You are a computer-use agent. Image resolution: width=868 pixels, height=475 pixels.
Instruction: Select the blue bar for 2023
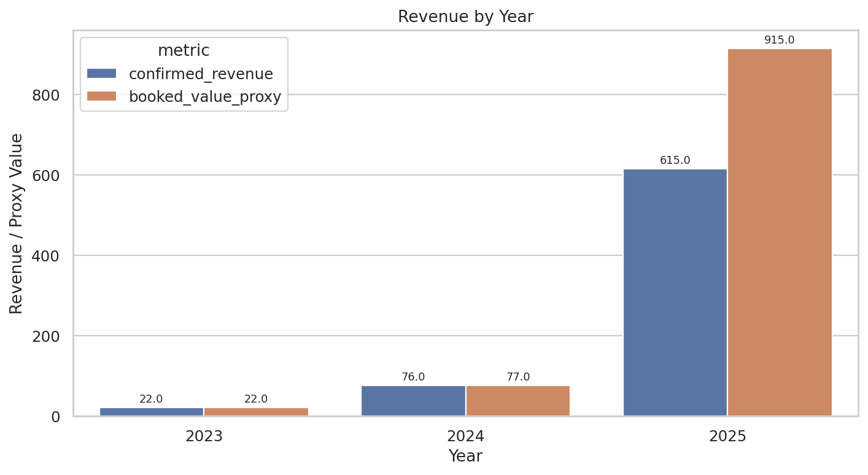click(x=150, y=412)
